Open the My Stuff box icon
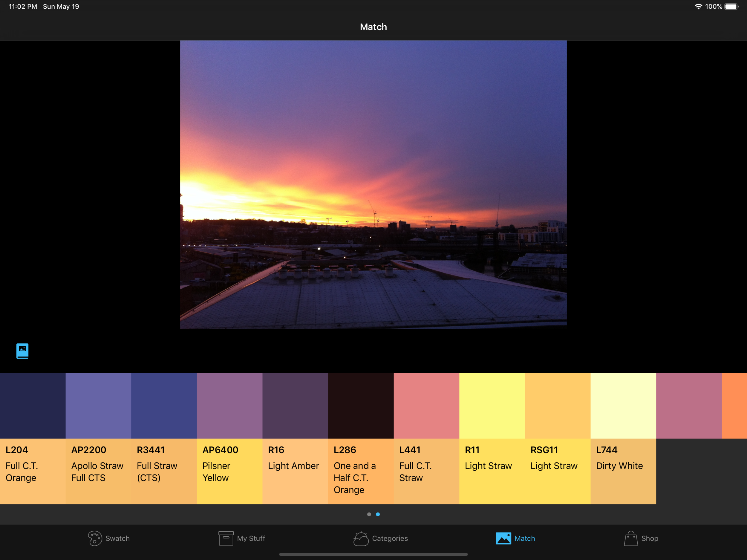Screen dimensions: 747x560 226,538
